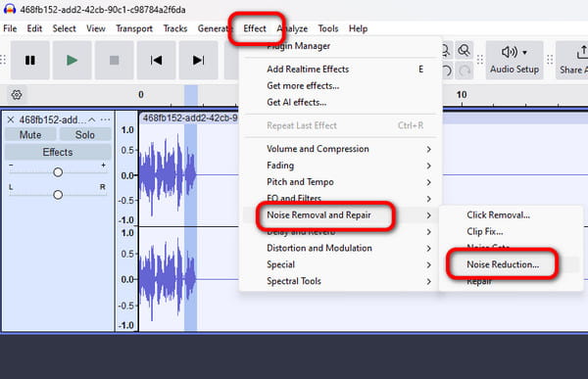Screen dimensions: 588x379
Task: Adjust the track gain slider knob
Action: [x=58, y=172]
